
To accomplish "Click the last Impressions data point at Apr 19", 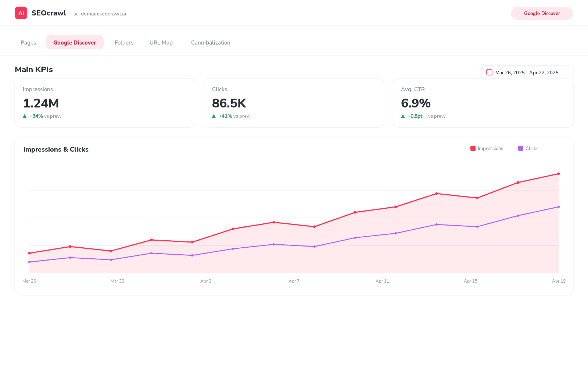I will 559,174.
